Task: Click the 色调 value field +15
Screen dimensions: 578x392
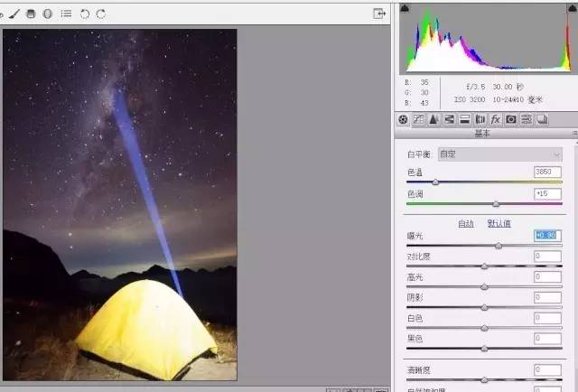Action: coord(548,193)
